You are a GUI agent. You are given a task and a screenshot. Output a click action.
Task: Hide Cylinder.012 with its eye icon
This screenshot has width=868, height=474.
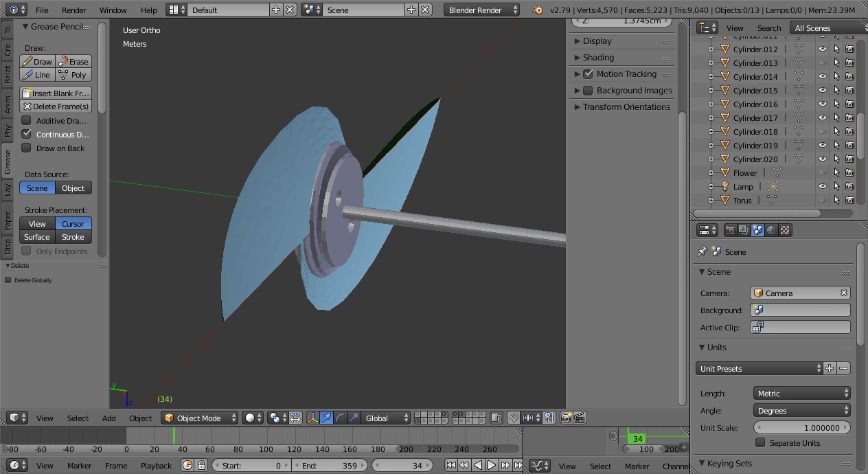(x=823, y=49)
